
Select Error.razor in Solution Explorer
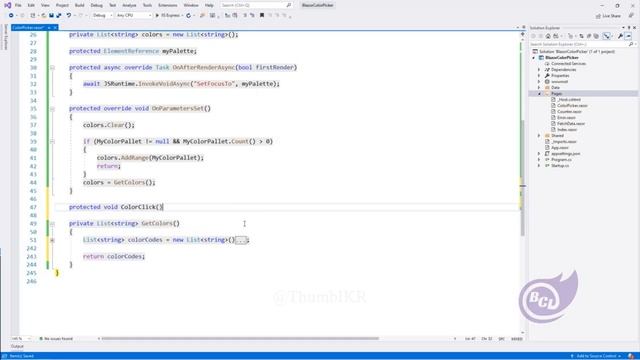point(567,118)
